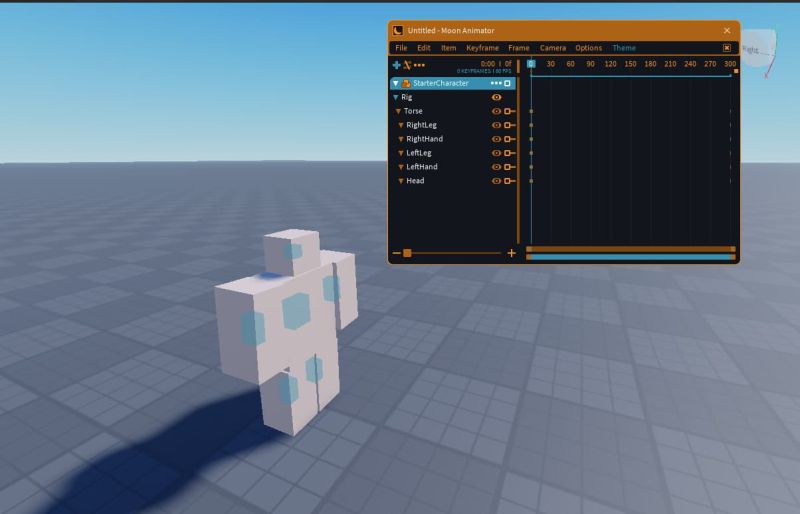
Task: Click the blue timeline range bar
Action: click(x=631, y=257)
